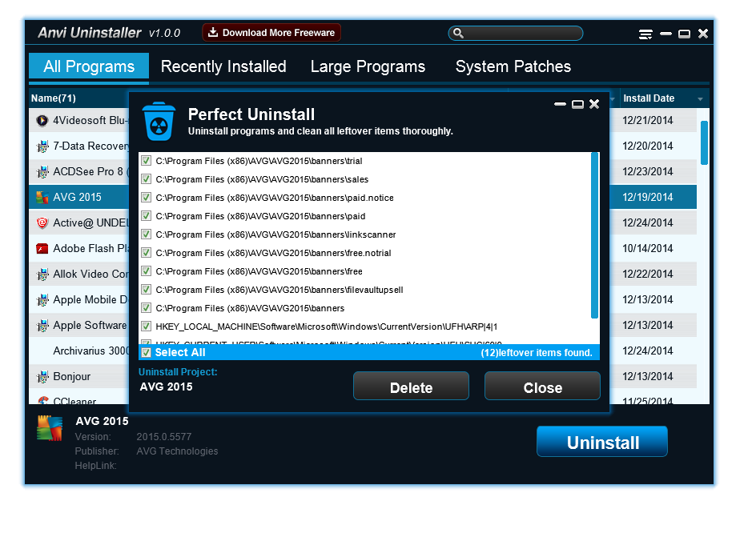This screenshot has width=756, height=545.
Task: Switch to Recently Installed tab
Action: click(x=223, y=66)
